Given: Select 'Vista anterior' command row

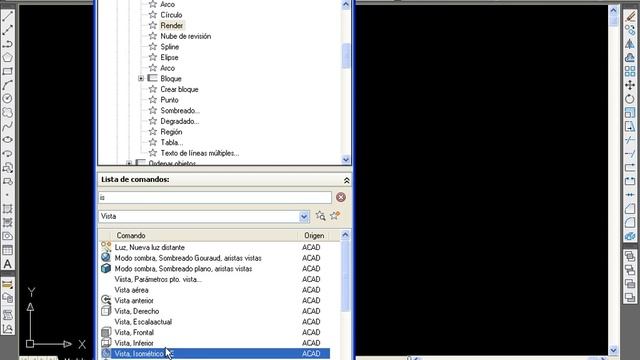Looking at the screenshot, I should point(215,300).
